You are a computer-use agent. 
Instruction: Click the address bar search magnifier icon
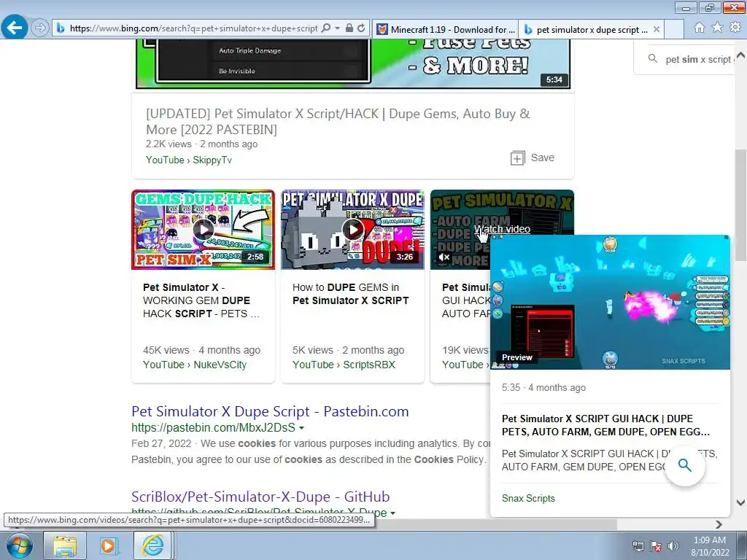coord(326,28)
